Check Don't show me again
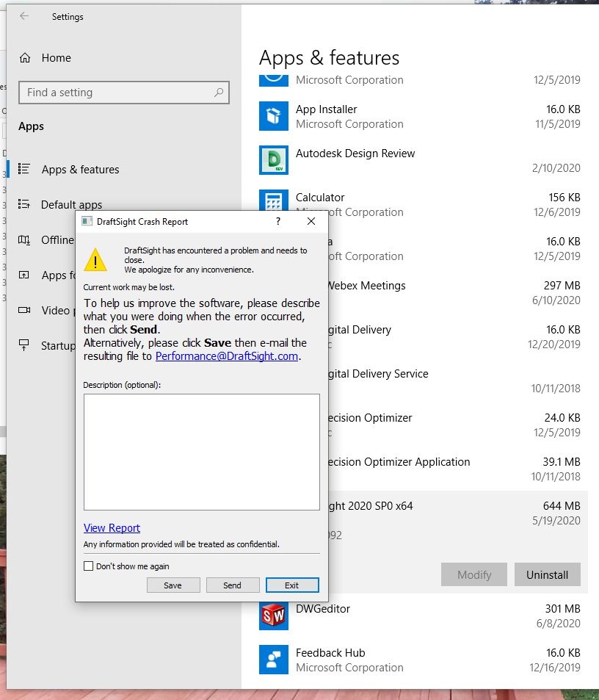 tap(88, 566)
